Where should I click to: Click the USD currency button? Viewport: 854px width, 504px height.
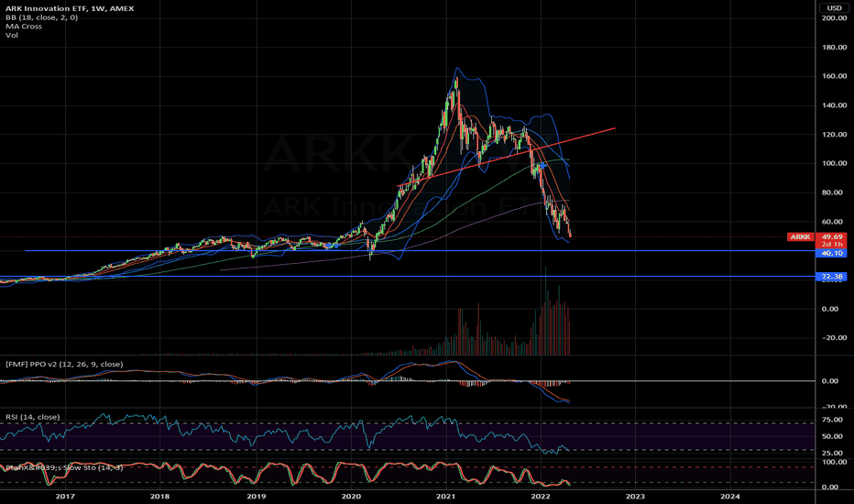pyautogui.click(x=834, y=7)
